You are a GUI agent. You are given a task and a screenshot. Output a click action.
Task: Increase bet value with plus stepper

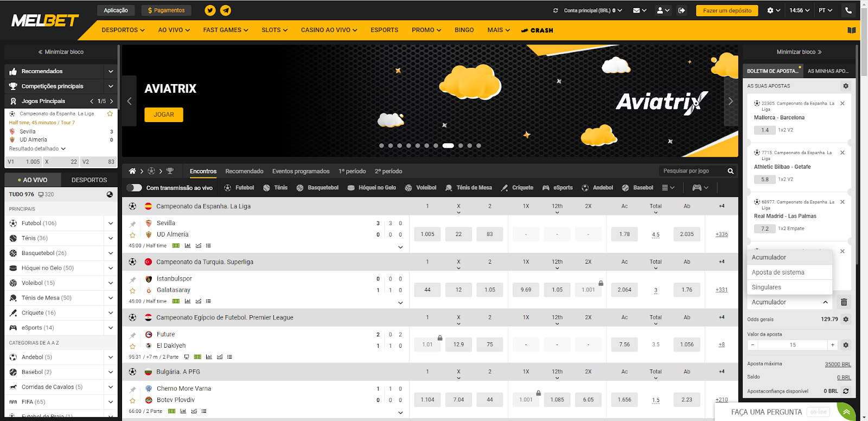tap(833, 345)
